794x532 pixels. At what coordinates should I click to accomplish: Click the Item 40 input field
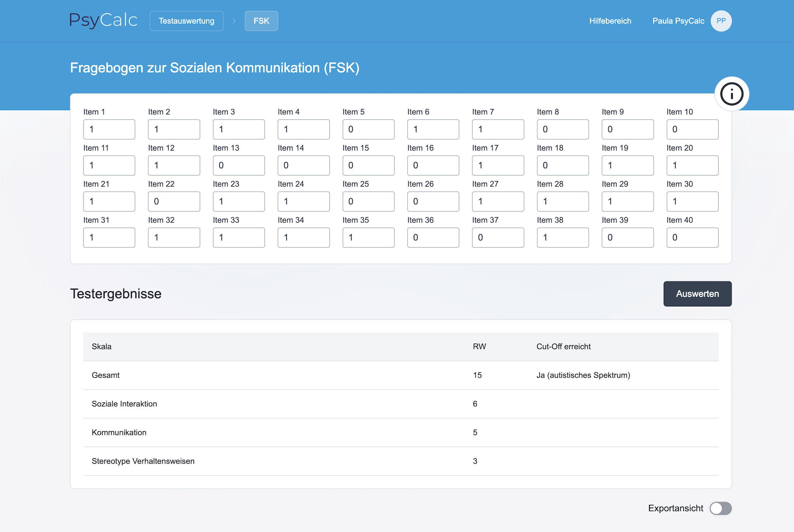click(692, 237)
